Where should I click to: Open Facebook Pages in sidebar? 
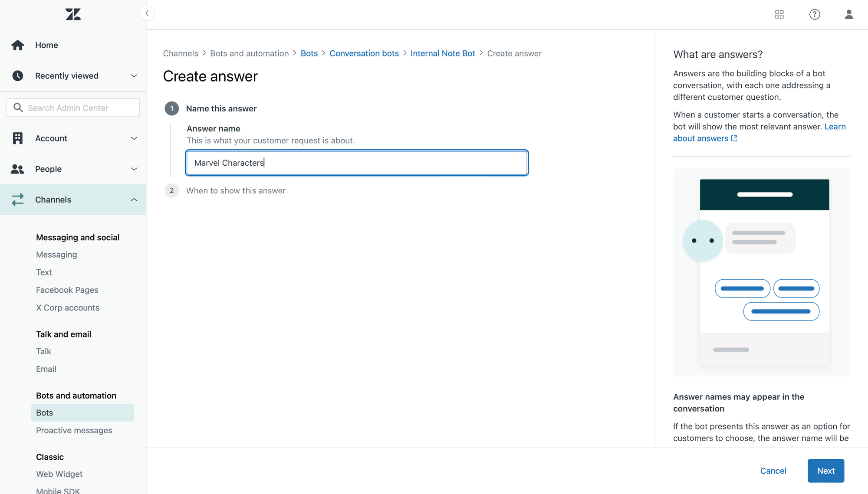(67, 290)
